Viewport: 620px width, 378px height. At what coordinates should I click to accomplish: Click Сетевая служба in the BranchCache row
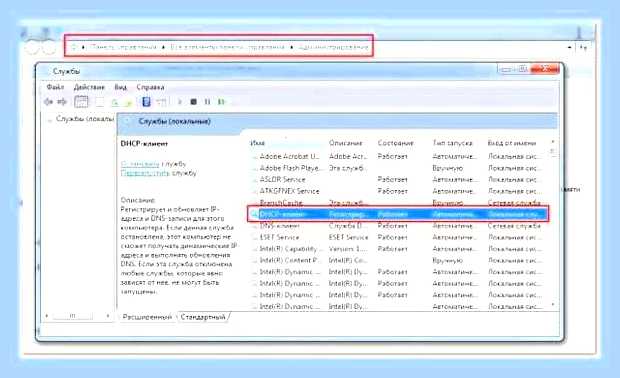pyautogui.click(x=514, y=203)
